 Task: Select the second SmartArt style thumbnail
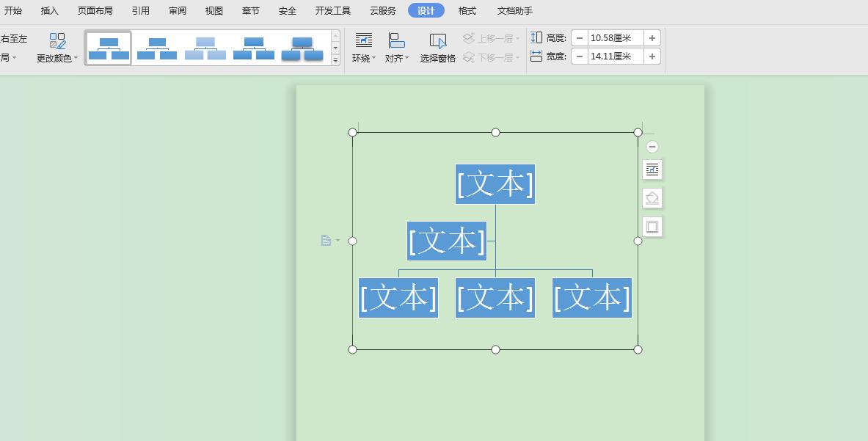pos(157,48)
